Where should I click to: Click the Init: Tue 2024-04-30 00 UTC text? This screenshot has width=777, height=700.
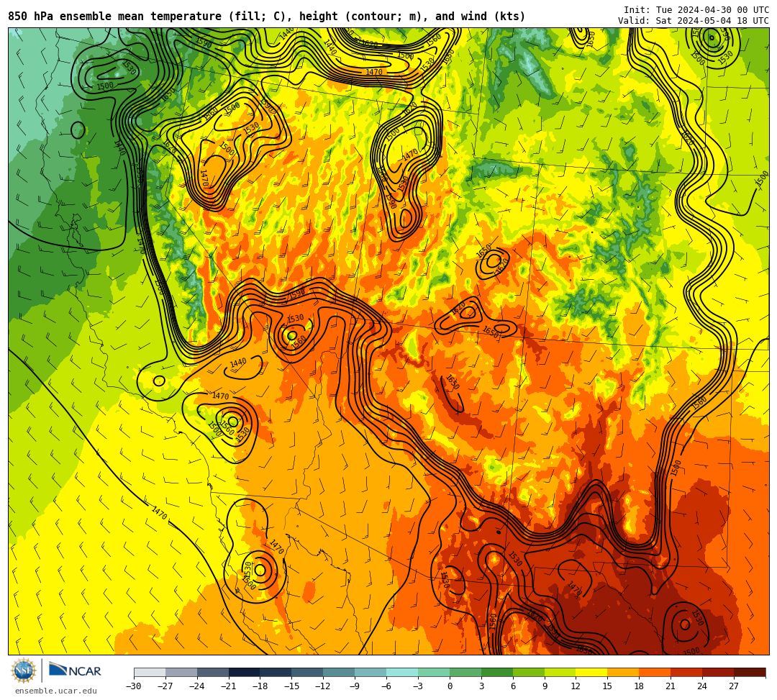tap(696, 10)
